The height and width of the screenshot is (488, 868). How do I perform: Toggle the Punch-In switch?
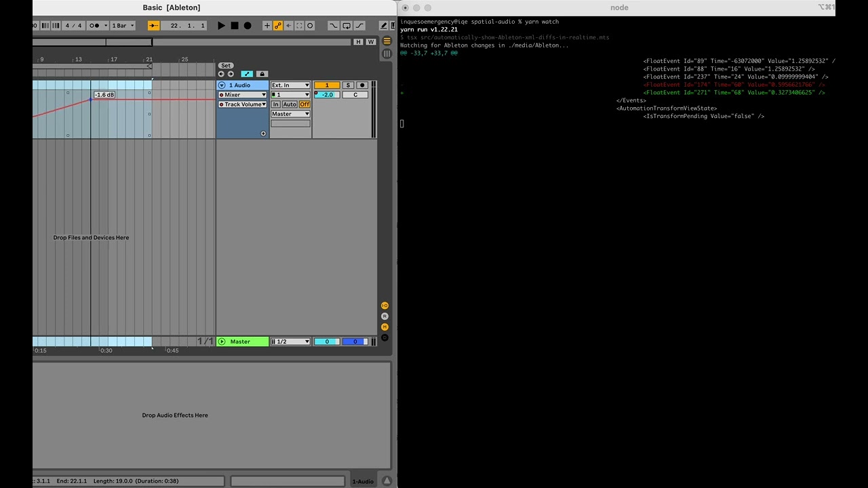[x=334, y=26]
